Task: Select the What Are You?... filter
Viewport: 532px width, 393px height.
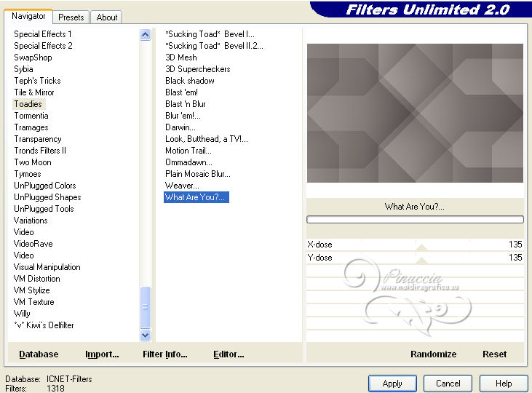Action: pos(196,197)
